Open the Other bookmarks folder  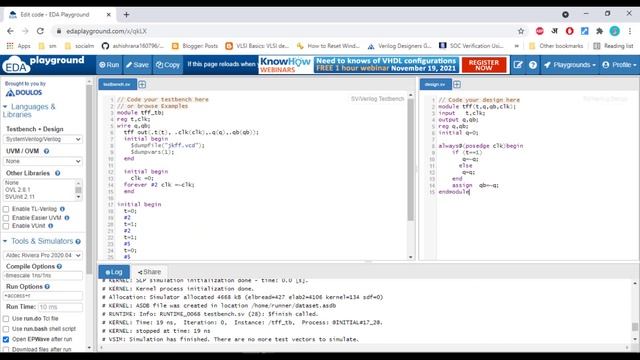[x=556, y=46]
